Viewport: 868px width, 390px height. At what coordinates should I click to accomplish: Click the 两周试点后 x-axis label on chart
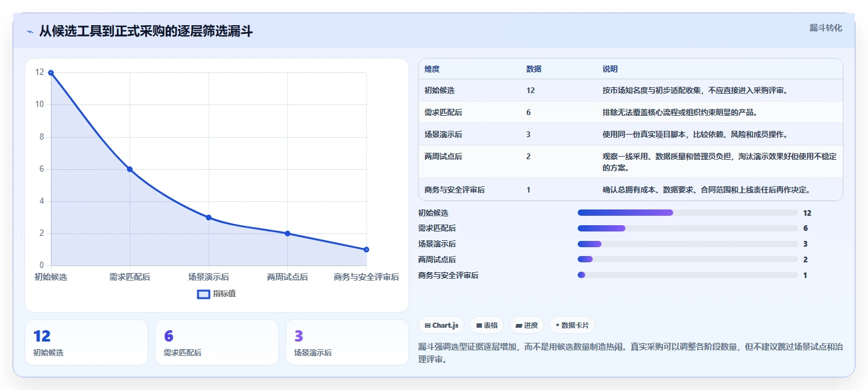point(287,277)
